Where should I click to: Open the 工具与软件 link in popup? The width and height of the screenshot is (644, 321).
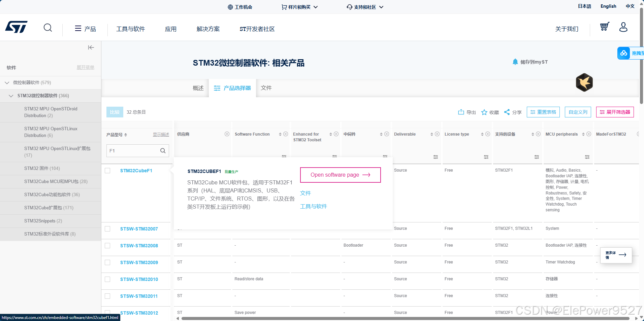coord(314,206)
